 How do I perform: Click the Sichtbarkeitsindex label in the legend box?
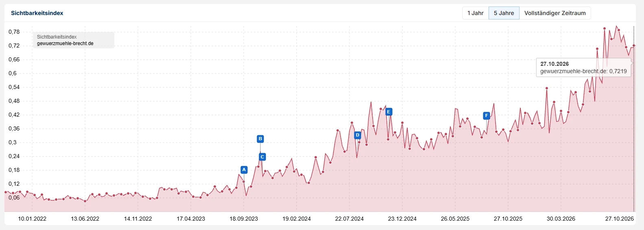pyautogui.click(x=57, y=37)
